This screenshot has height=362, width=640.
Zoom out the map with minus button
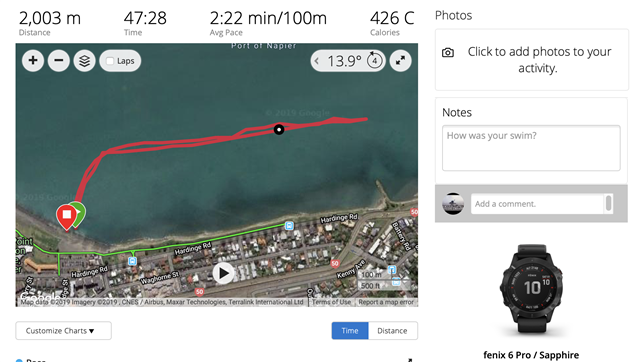[x=59, y=61]
